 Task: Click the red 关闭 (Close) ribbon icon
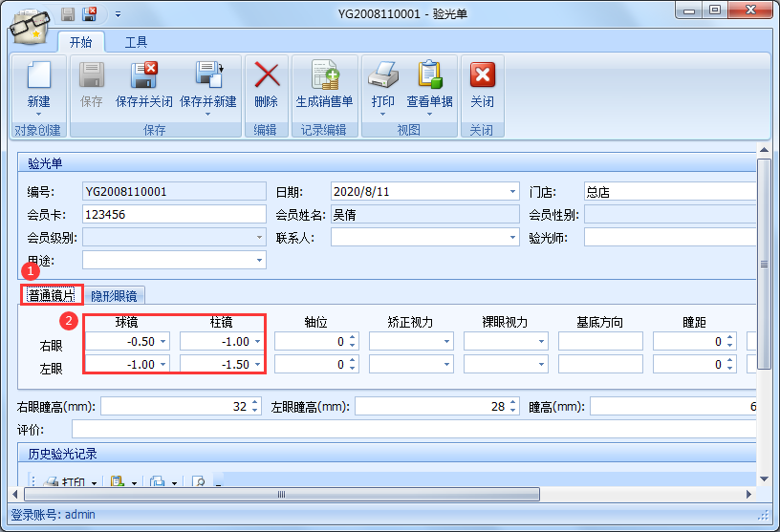[x=482, y=76]
